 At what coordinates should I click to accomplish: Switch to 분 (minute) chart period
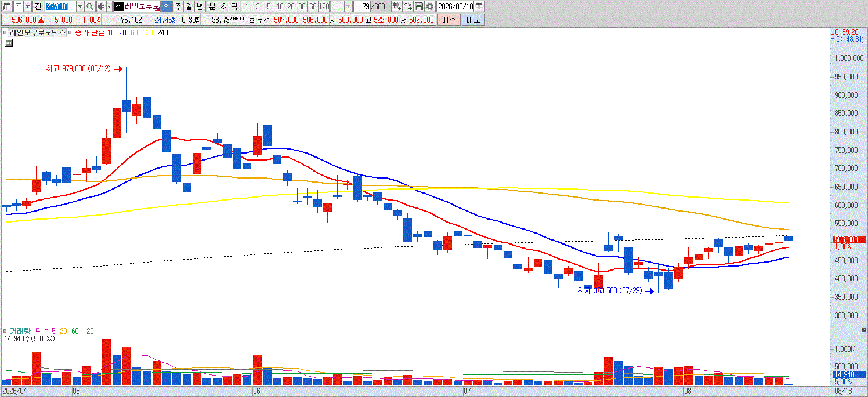click(x=212, y=6)
